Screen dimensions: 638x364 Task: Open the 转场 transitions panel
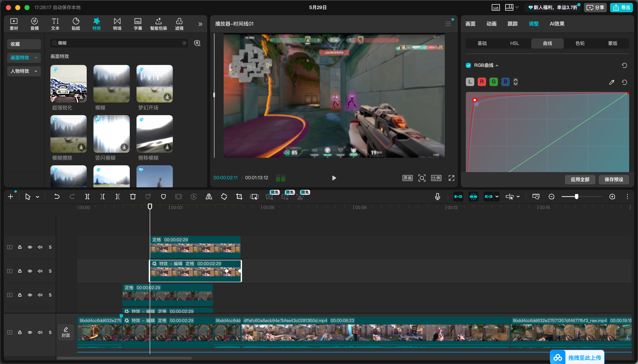click(x=117, y=24)
